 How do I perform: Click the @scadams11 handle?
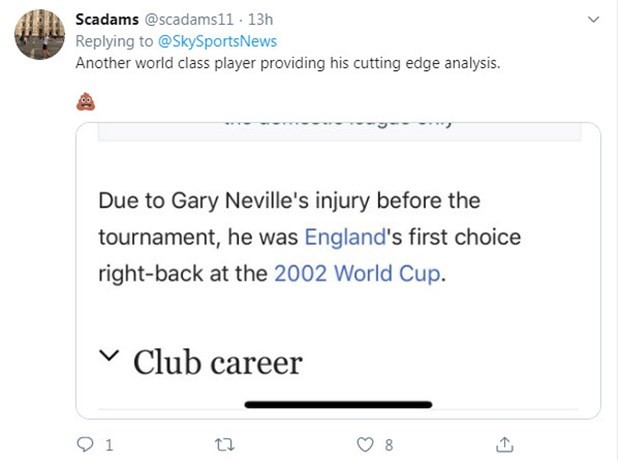coord(191,20)
